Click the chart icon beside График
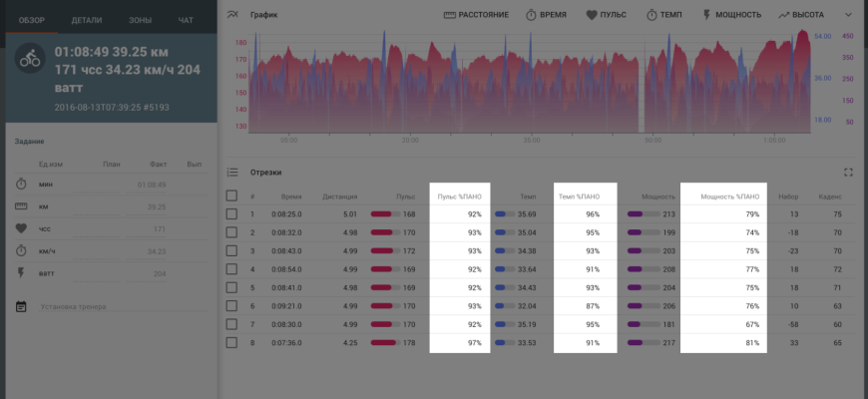 [x=232, y=15]
